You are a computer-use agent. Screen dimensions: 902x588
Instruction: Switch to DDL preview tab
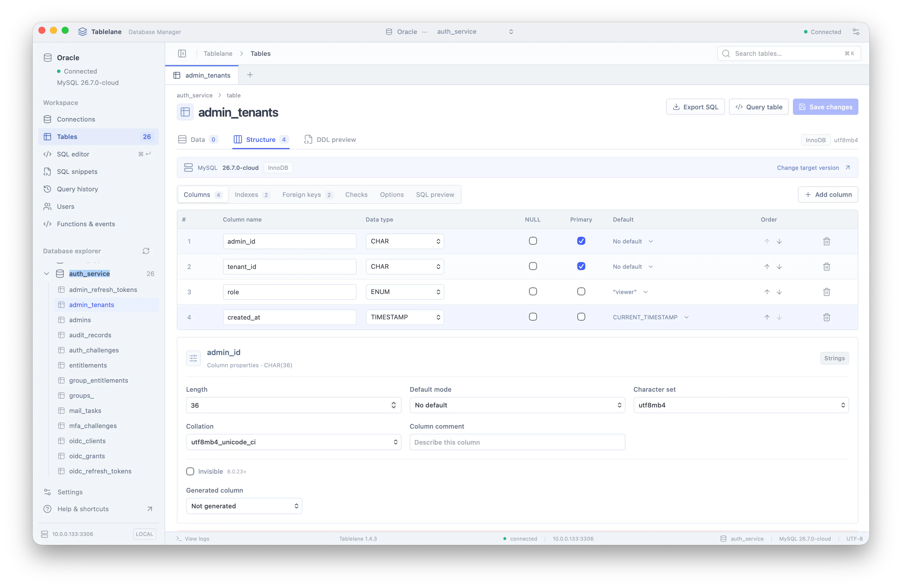[330, 140]
